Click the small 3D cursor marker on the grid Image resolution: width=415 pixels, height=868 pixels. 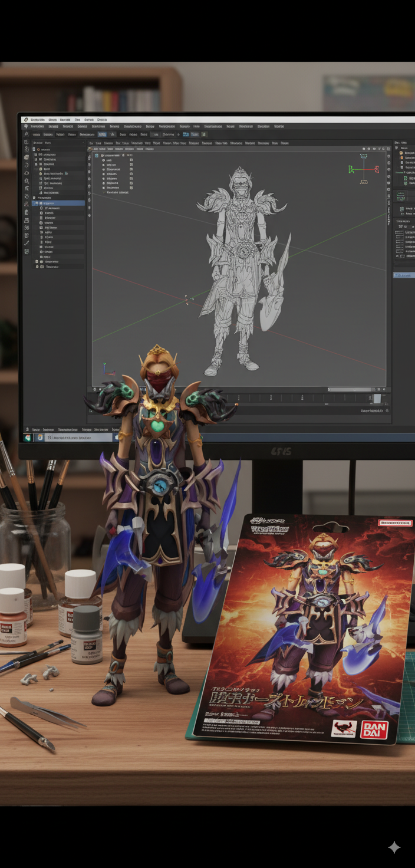pos(187,300)
